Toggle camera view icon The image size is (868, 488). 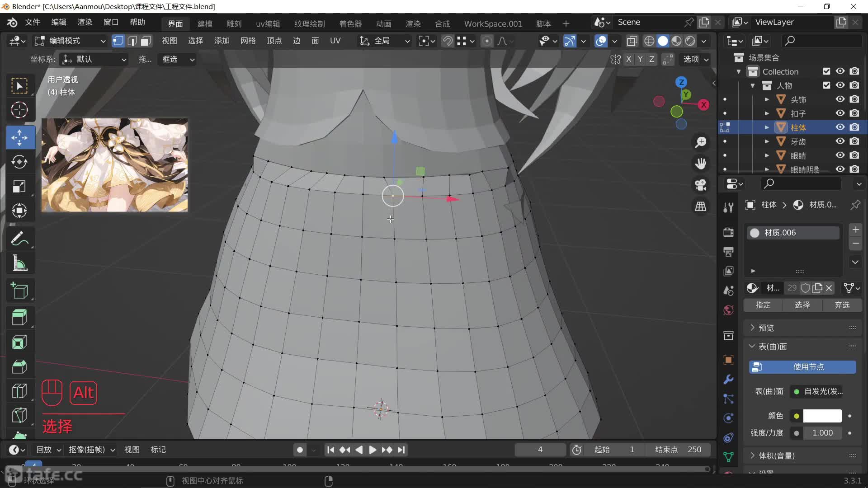click(x=701, y=185)
